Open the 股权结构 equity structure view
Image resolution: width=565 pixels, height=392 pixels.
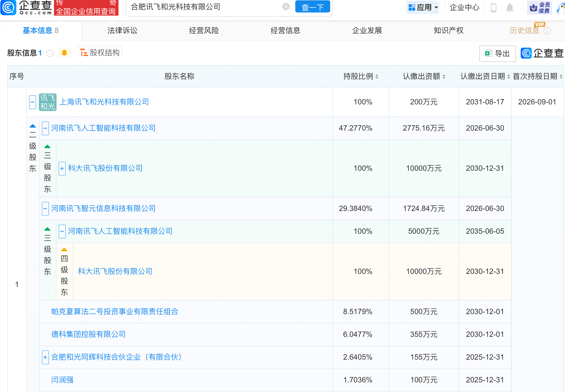[100, 52]
